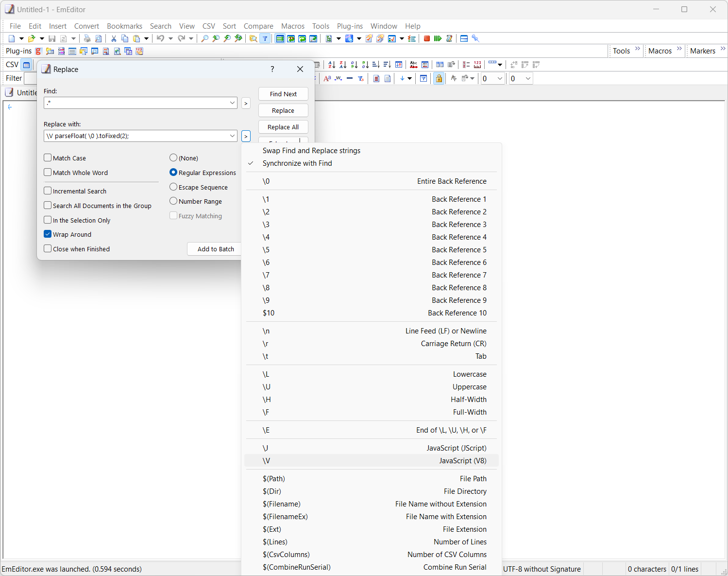Click the Customize tools wrench icon

pos(475,38)
